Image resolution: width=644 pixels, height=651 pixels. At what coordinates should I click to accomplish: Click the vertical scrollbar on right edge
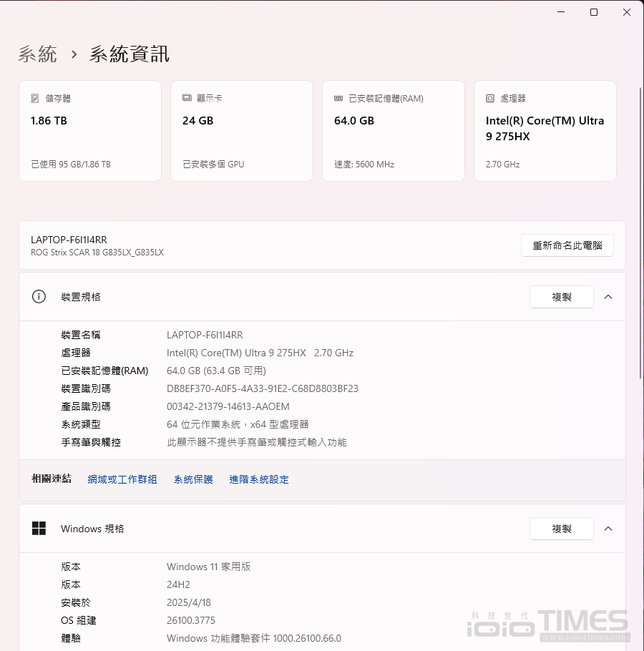640,232
